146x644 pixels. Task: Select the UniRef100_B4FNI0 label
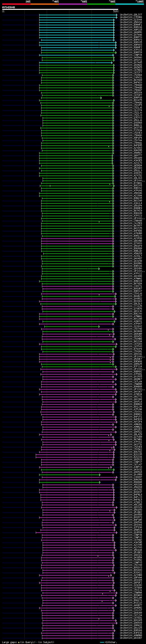(131, 82)
